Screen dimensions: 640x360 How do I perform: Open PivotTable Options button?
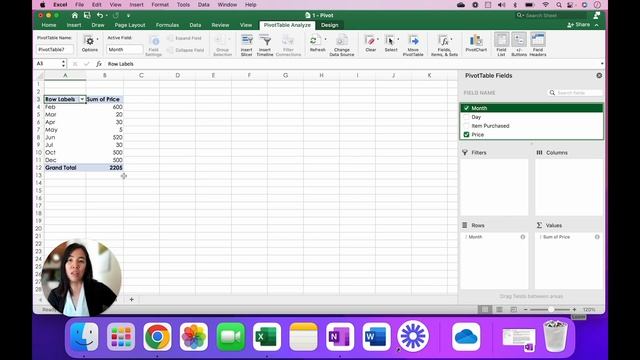(90, 43)
